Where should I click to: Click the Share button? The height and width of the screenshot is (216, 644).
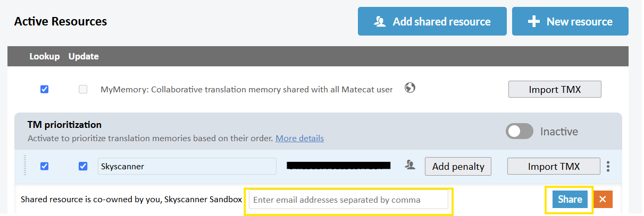pyautogui.click(x=570, y=200)
